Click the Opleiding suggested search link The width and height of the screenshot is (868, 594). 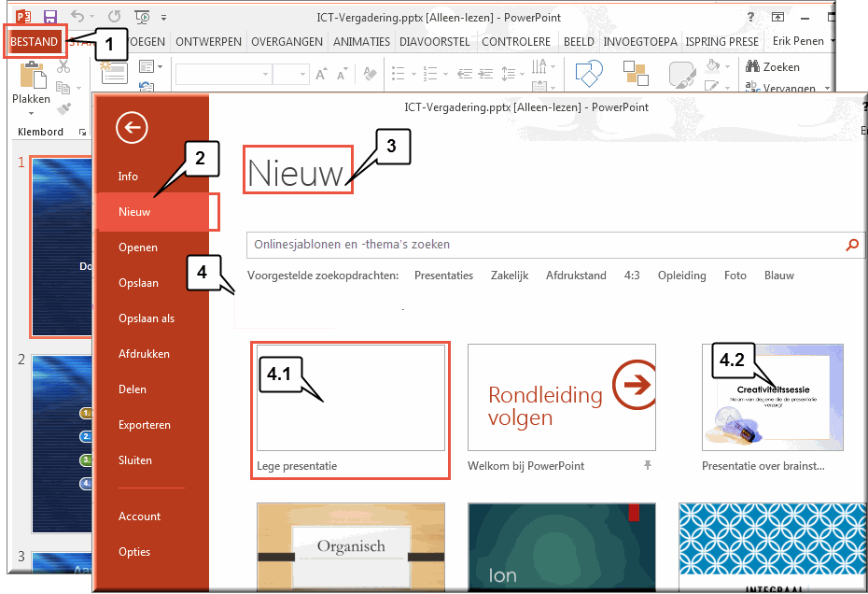tap(681, 276)
